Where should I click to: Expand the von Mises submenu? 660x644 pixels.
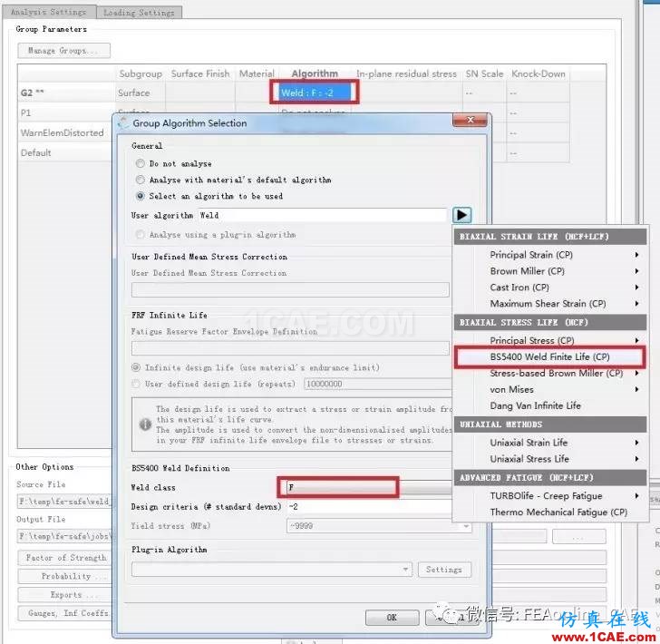tap(549, 390)
